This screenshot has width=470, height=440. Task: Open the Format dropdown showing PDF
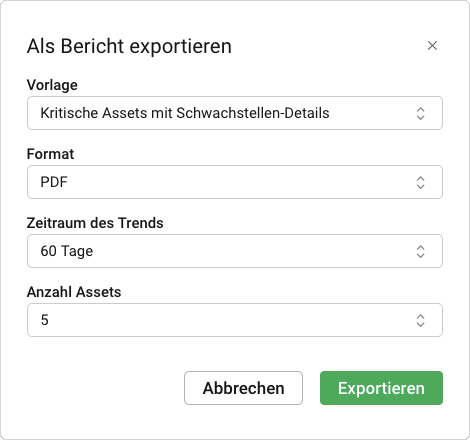tap(235, 182)
